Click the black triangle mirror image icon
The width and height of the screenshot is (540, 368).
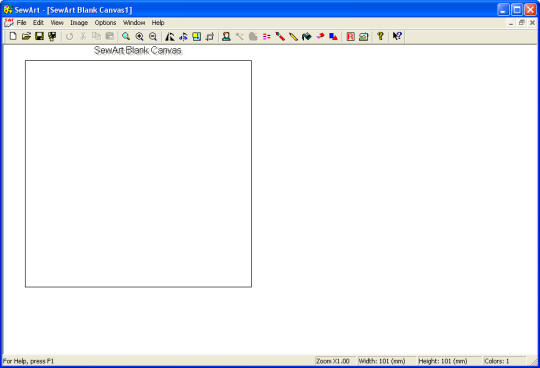[169, 36]
